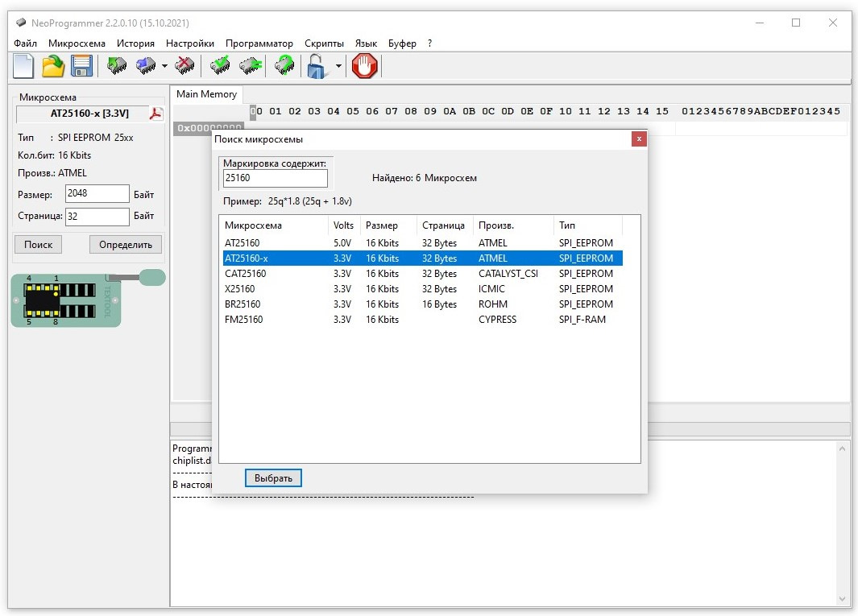Open the Язык menu

[366, 43]
